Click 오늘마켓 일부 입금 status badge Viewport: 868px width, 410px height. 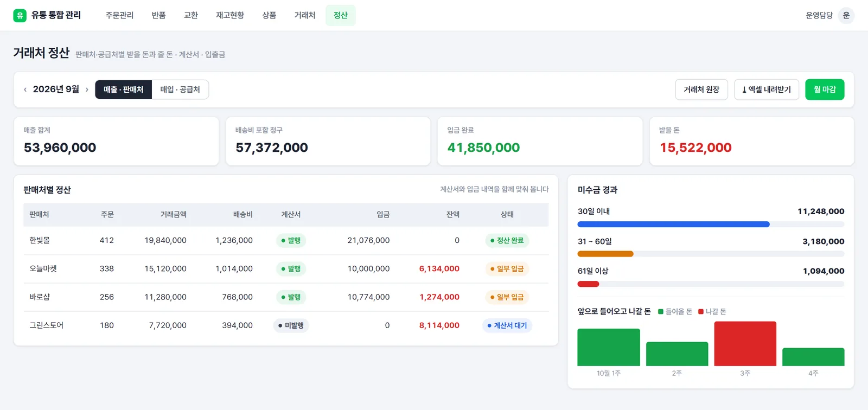[x=507, y=268]
